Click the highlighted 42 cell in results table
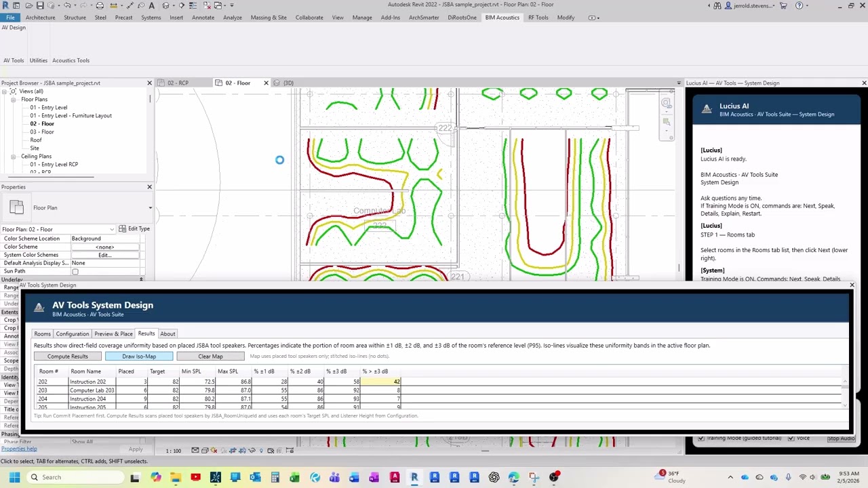The height and width of the screenshot is (488, 868). click(x=381, y=382)
